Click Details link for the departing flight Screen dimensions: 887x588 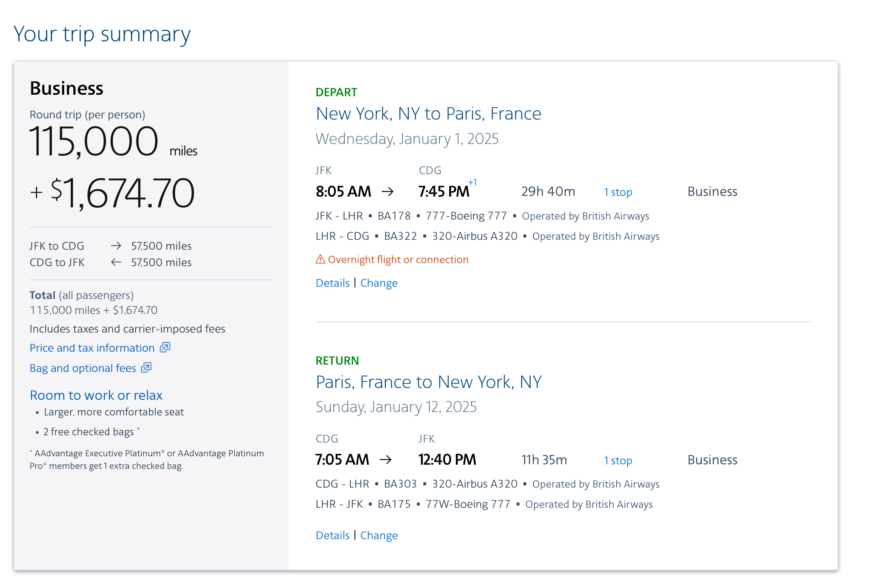(x=332, y=283)
